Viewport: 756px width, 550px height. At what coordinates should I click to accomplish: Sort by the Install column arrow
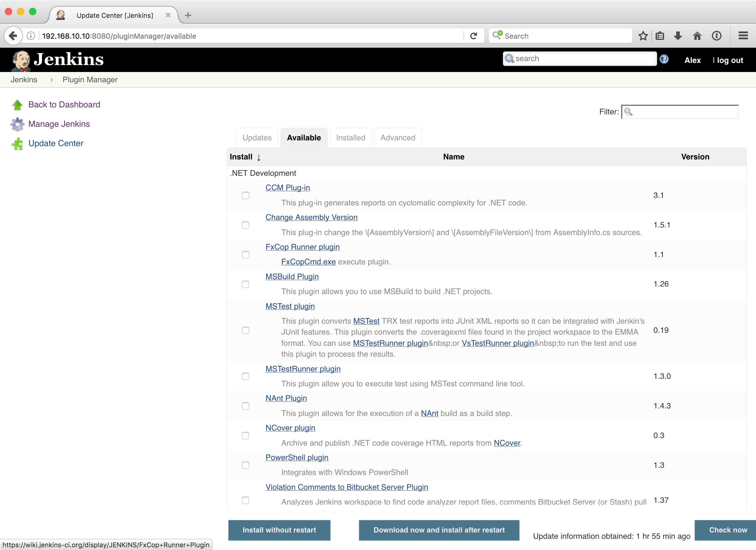point(259,157)
